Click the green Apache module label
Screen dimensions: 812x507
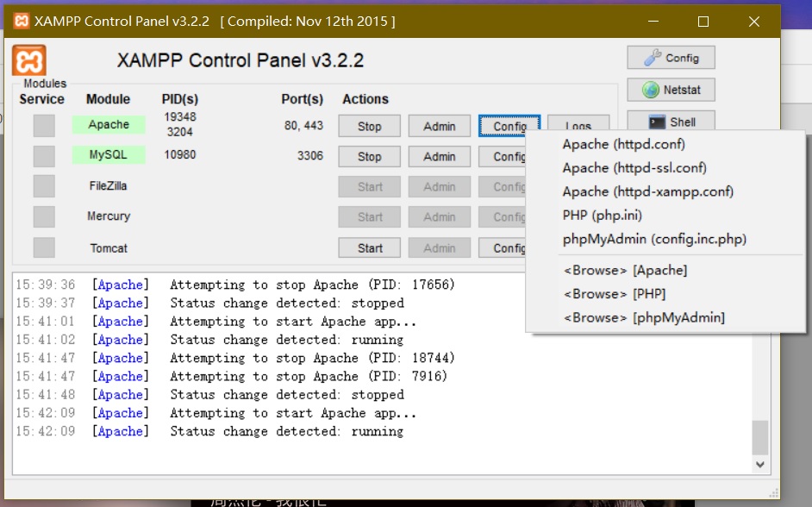[109, 125]
